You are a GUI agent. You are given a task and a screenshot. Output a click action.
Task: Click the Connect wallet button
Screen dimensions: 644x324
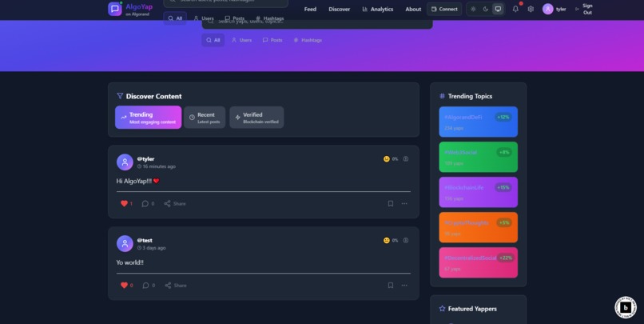(x=444, y=9)
